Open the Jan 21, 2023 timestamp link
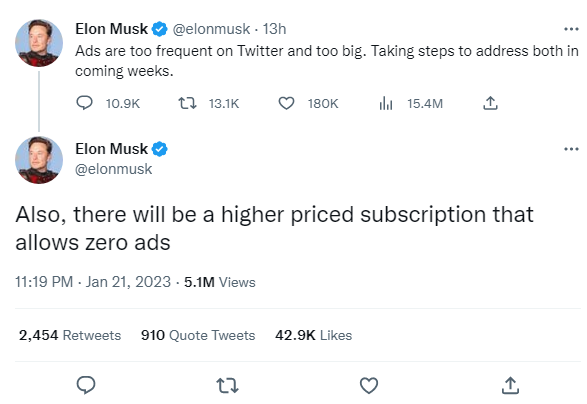Screen dimensions: 587x404 (x=93, y=282)
